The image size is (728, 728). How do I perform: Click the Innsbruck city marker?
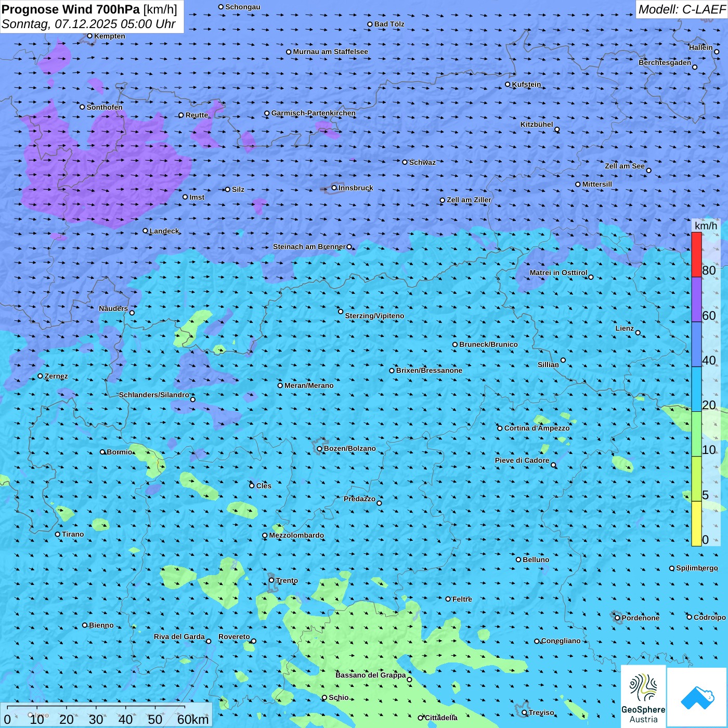coord(334,188)
